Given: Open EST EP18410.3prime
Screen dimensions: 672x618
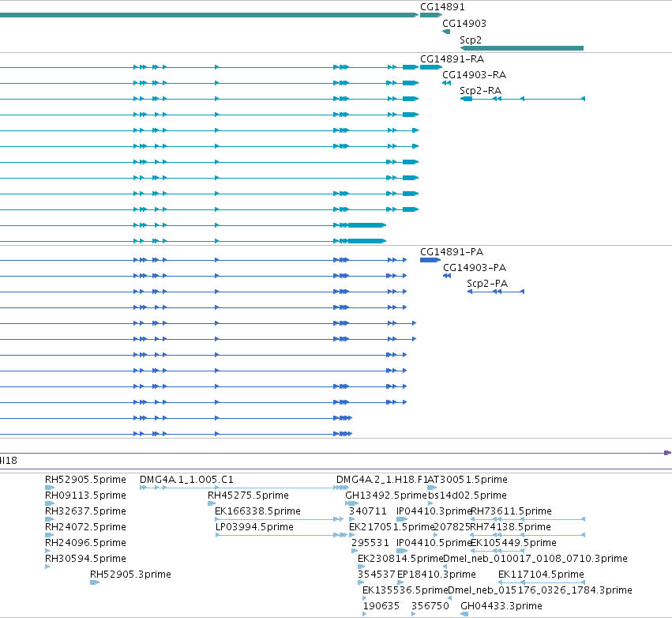Looking at the screenshot, I should click(436, 575).
